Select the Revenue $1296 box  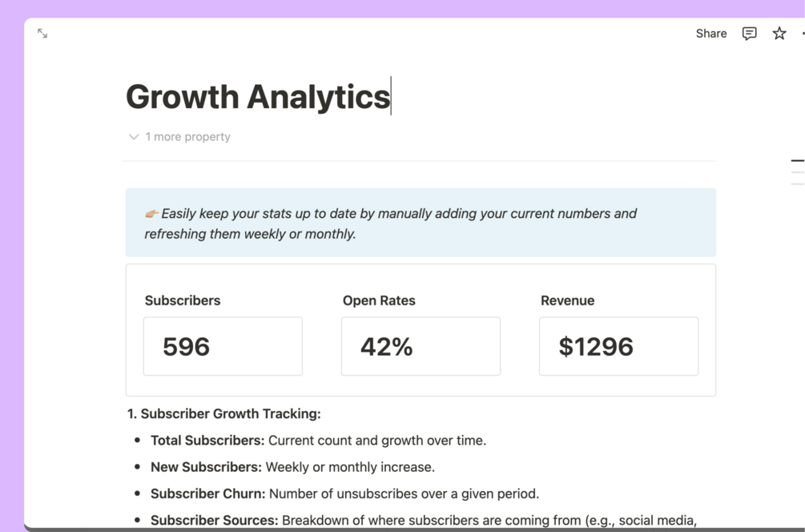tap(618, 346)
